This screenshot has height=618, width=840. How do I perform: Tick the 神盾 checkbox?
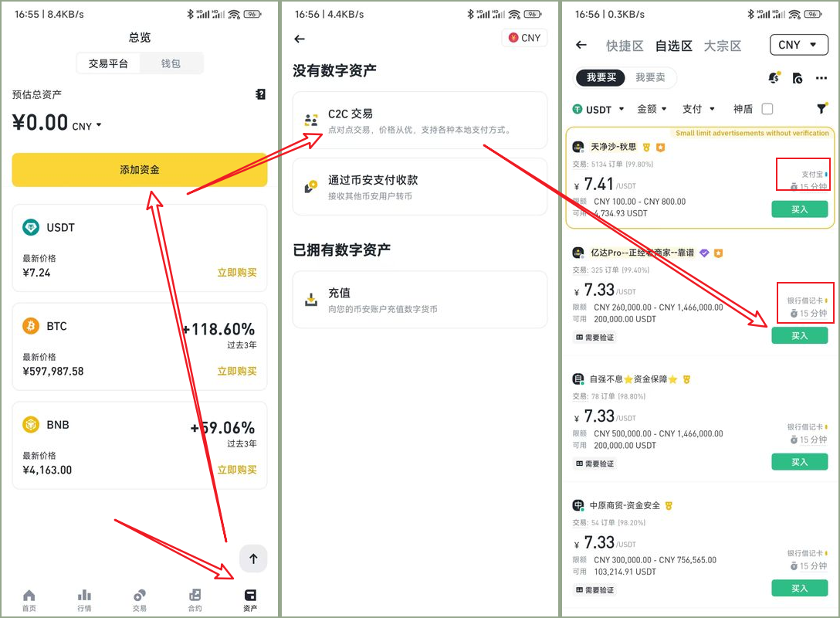click(767, 109)
